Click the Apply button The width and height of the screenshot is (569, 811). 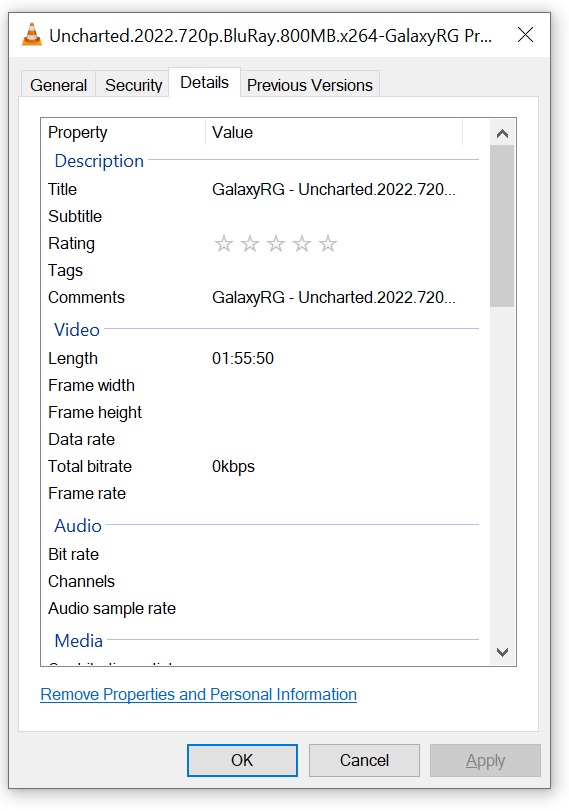point(485,760)
